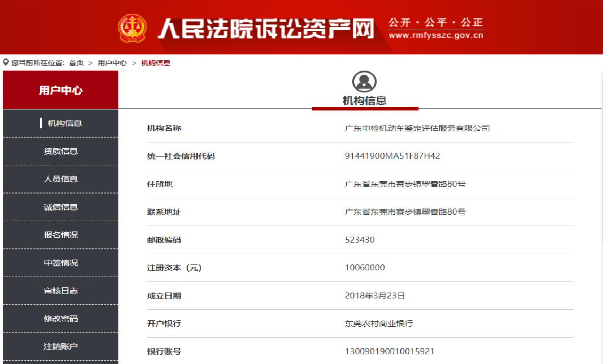The height and width of the screenshot is (364, 603).
Task: Click the 住所地 field label
Action: pyautogui.click(x=160, y=184)
